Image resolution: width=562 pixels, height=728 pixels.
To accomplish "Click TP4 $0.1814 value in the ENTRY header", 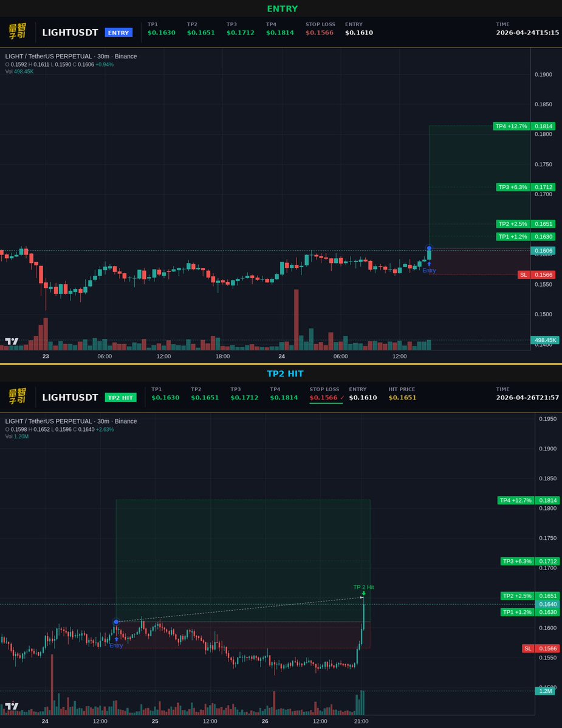I will 280,33.
